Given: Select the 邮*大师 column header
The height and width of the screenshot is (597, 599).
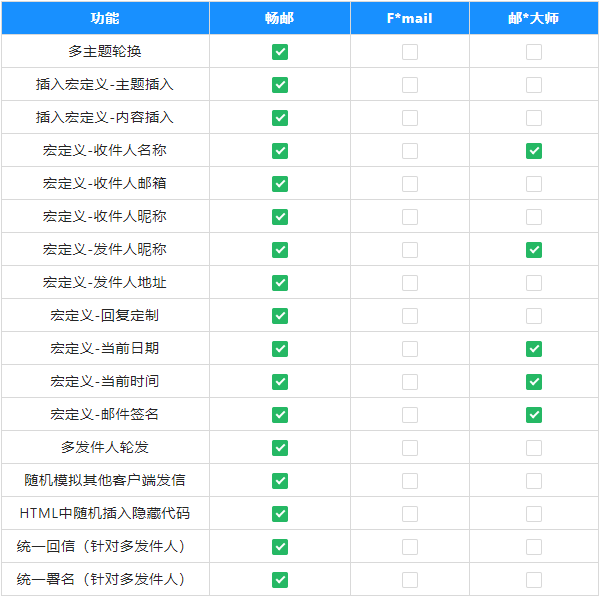Looking at the screenshot, I should (x=534, y=18).
